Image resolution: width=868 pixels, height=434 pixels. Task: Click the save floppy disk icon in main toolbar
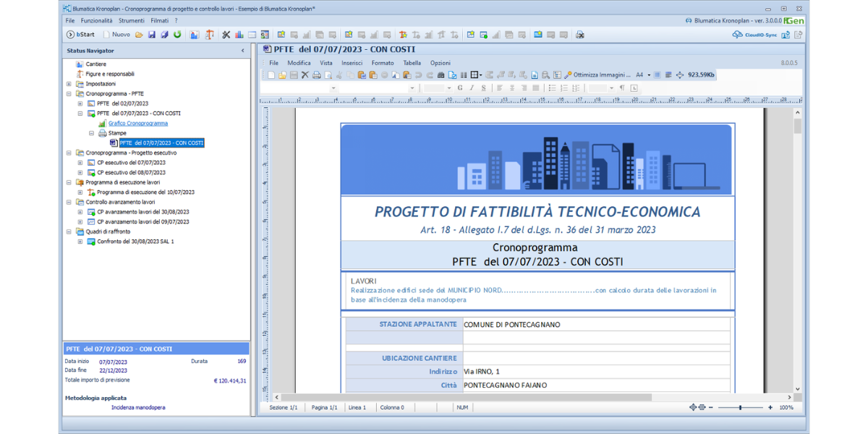(152, 35)
